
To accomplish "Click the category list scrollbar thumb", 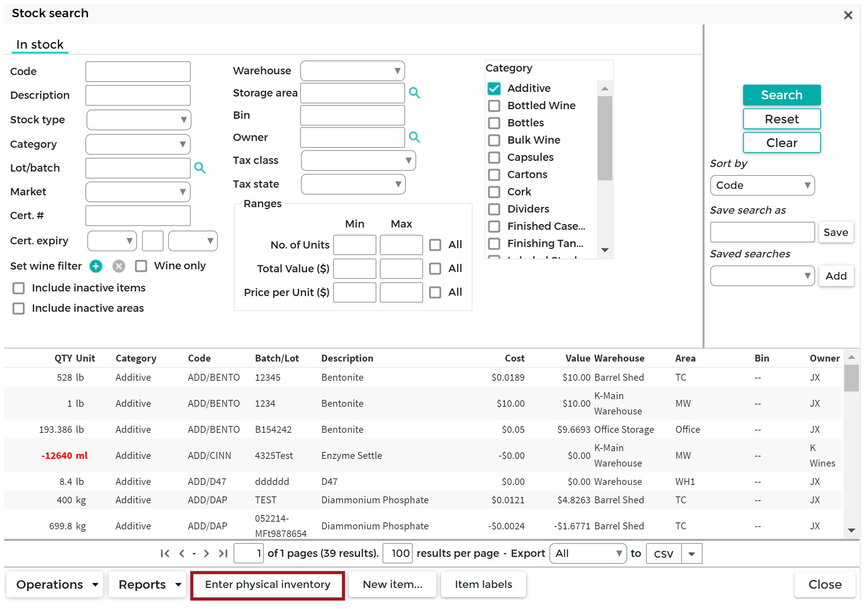I will click(605, 138).
